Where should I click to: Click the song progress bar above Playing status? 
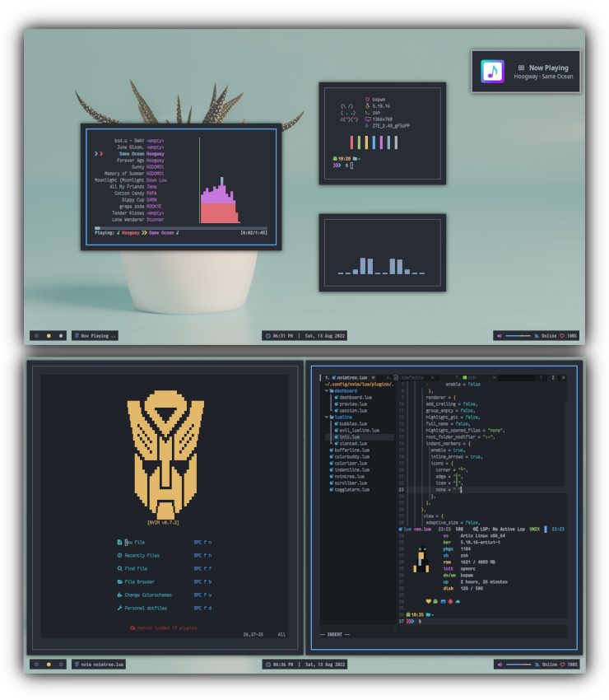181,227
